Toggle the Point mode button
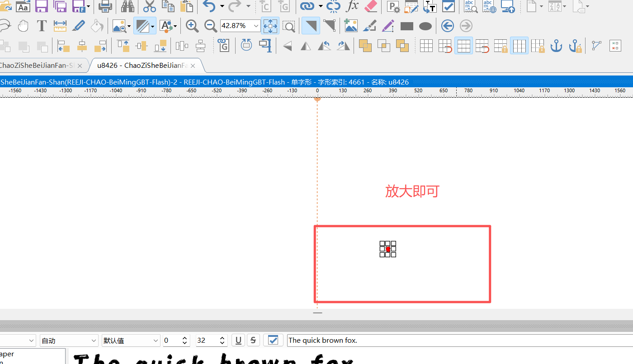This screenshot has height=364, width=633. click(330, 26)
